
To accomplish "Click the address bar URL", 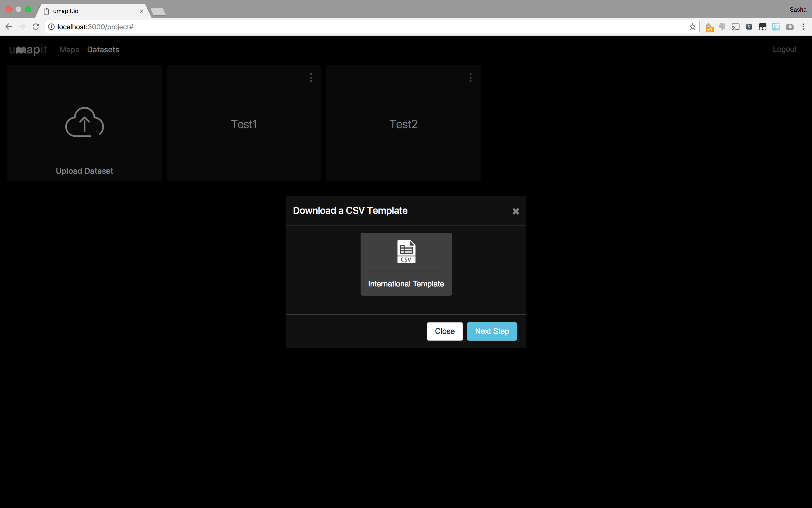I will pos(95,27).
